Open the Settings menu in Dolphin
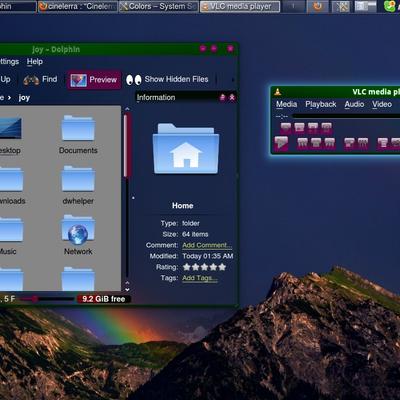 coord(9,62)
